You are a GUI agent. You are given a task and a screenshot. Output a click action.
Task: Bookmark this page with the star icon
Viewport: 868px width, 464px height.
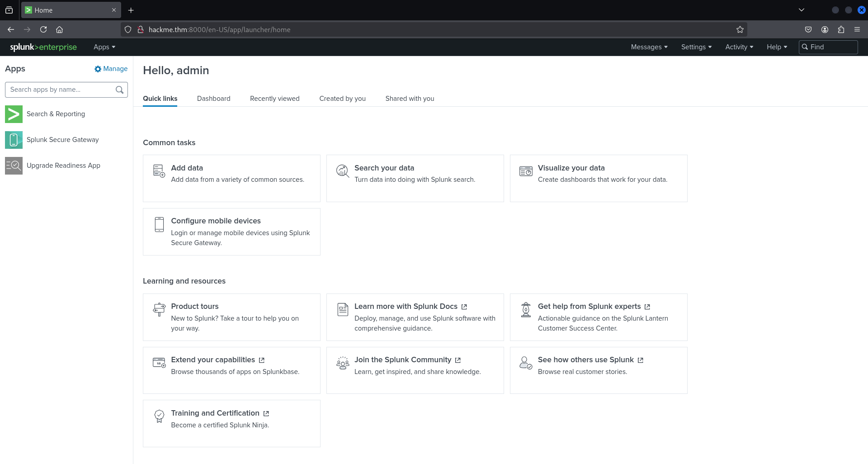pos(740,29)
